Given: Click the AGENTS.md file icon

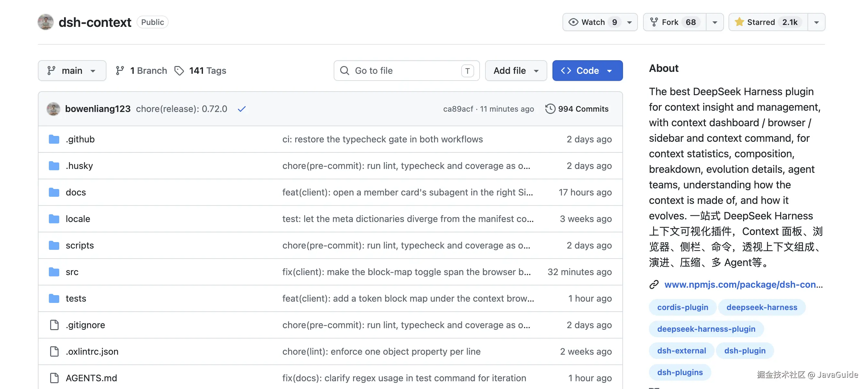Looking at the screenshot, I should pyautogui.click(x=54, y=378).
